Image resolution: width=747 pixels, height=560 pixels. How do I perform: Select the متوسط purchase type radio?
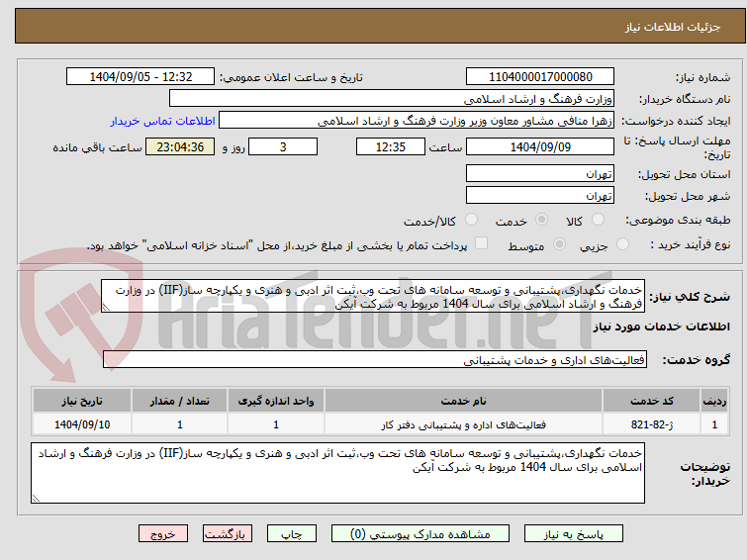tap(559, 244)
